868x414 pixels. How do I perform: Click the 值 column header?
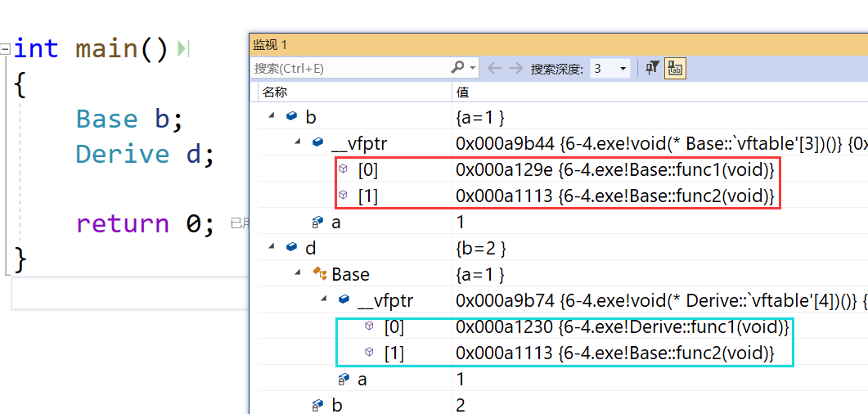[463, 92]
